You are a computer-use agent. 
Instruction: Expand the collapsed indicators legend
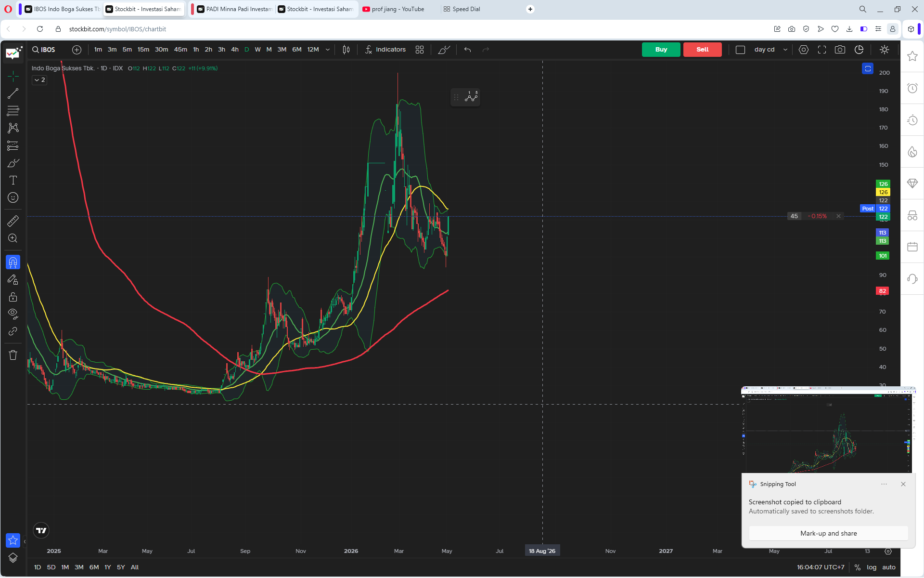[39, 80]
